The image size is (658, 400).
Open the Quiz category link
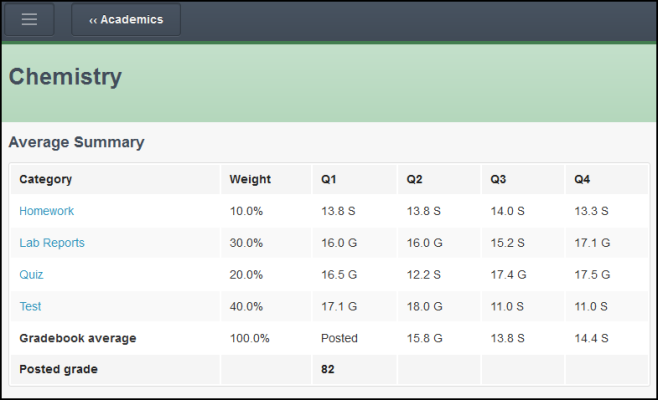click(31, 275)
